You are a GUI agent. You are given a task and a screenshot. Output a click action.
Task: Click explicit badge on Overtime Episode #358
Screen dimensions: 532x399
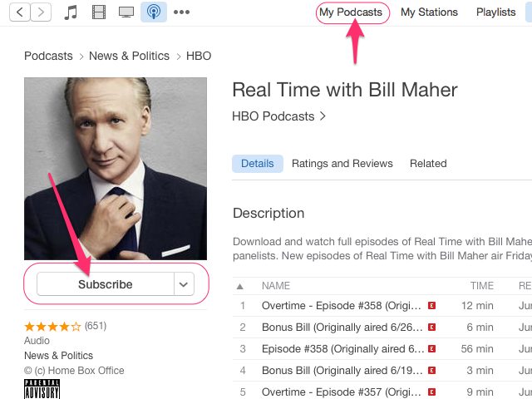tap(432, 306)
